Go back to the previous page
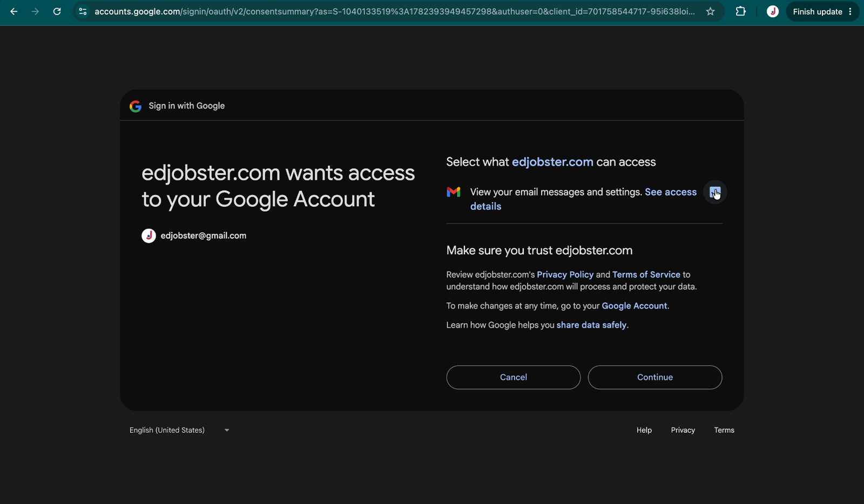 [x=14, y=11]
